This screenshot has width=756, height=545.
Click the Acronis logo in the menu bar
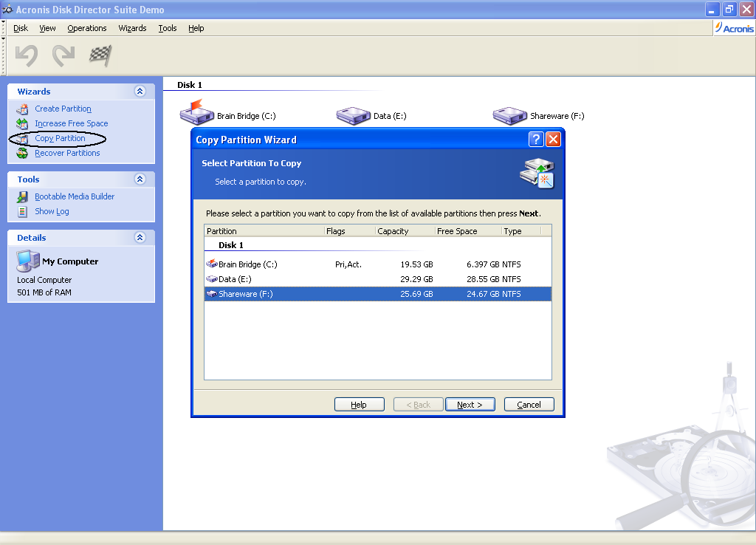(x=734, y=28)
